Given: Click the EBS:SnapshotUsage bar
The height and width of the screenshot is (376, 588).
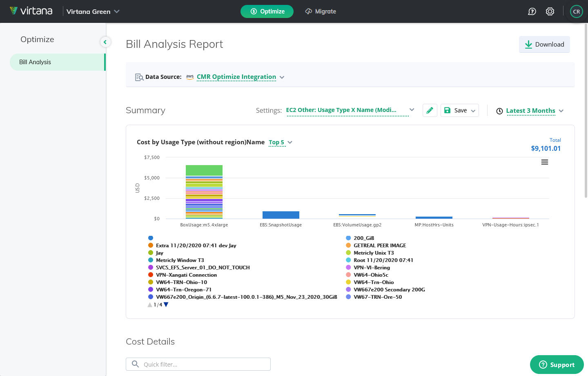Looking at the screenshot, I should point(281,215).
